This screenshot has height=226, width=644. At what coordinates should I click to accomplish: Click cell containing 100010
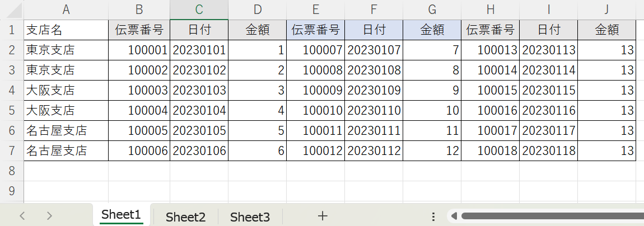(x=315, y=110)
